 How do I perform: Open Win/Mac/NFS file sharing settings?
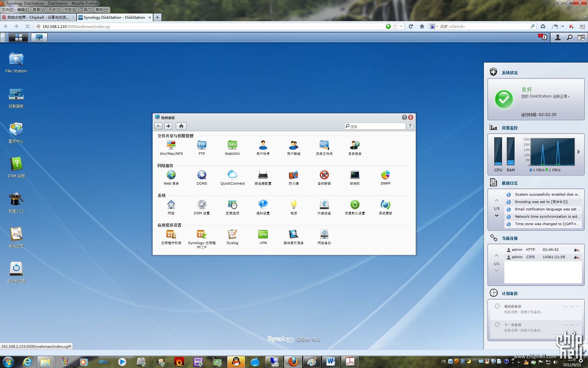[x=171, y=148]
